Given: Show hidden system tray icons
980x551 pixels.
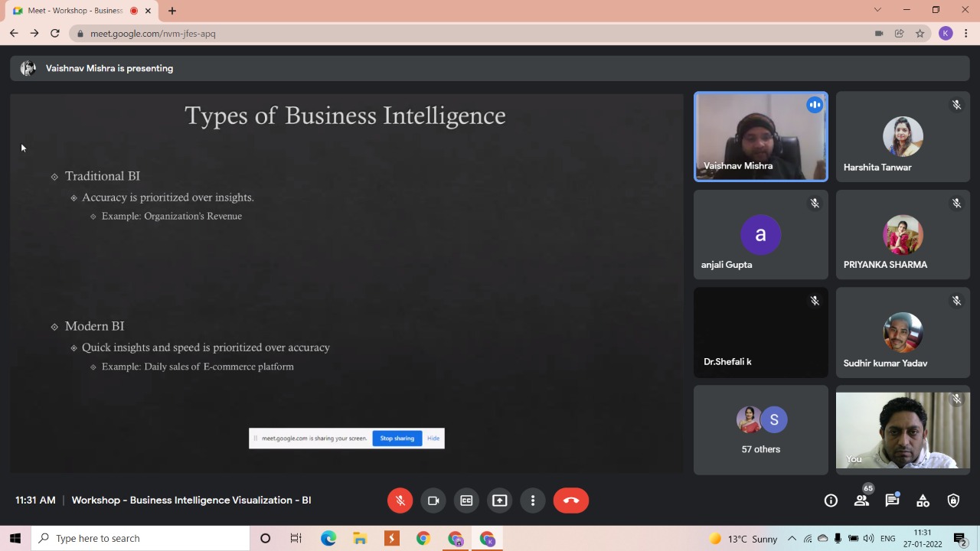Looking at the screenshot, I should tap(792, 539).
